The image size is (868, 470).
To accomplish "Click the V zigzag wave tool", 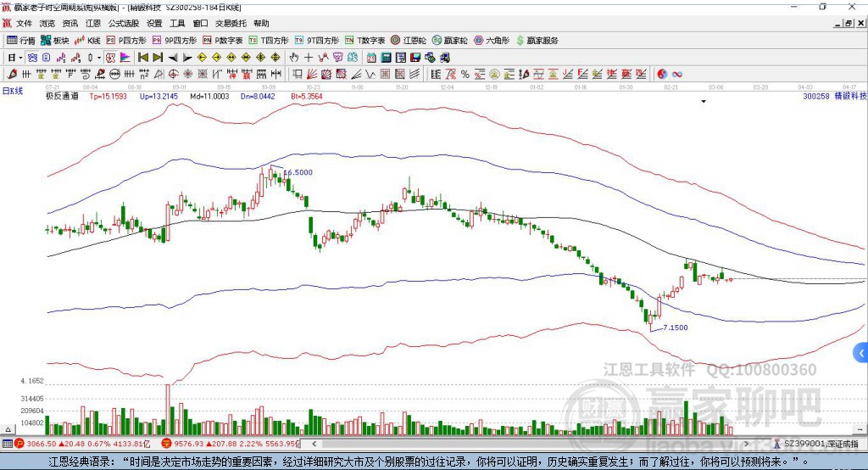I will click(370, 75).
